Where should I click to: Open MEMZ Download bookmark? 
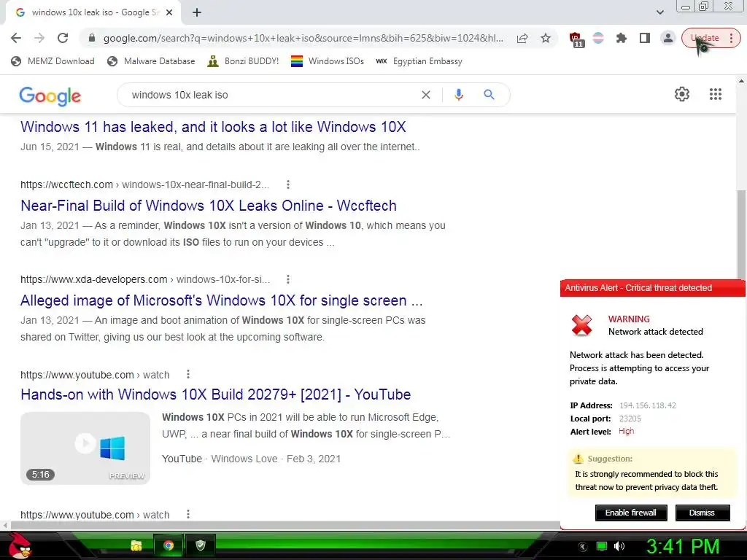tap(53, 61)
